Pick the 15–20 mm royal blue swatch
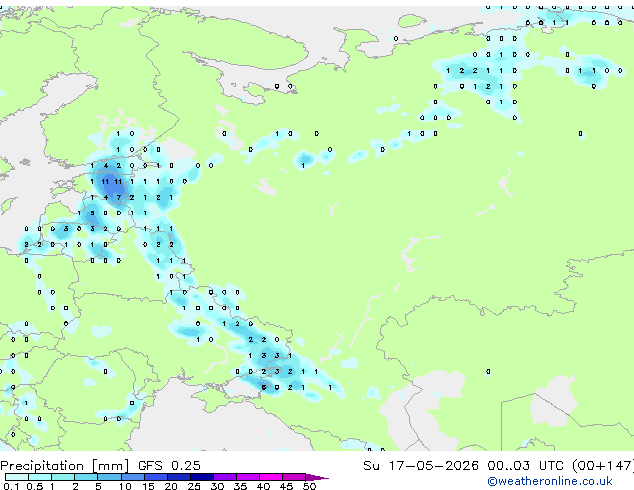 (x=155, y=477)
